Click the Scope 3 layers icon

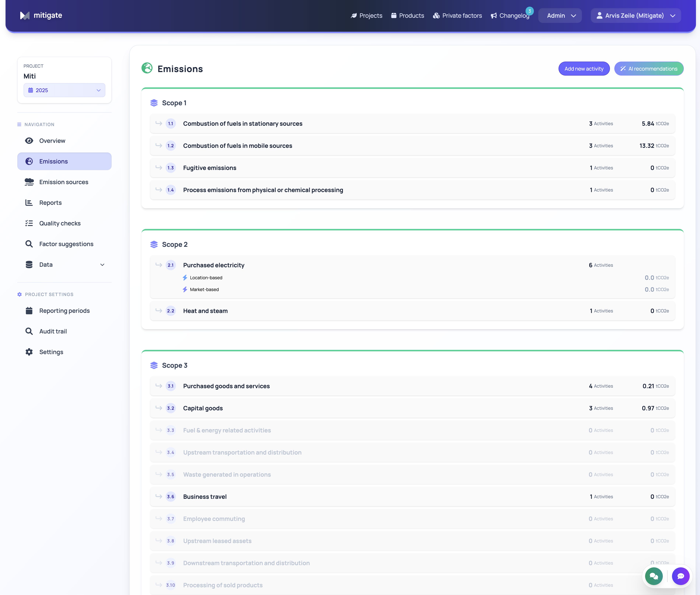pyautogui.click(x=154, y=365)
